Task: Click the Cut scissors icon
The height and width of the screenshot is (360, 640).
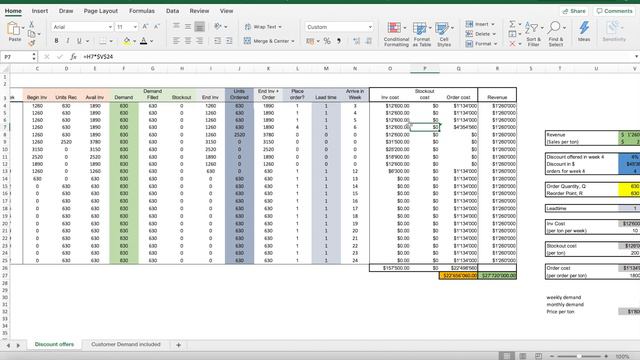Action: pos(31,24)
